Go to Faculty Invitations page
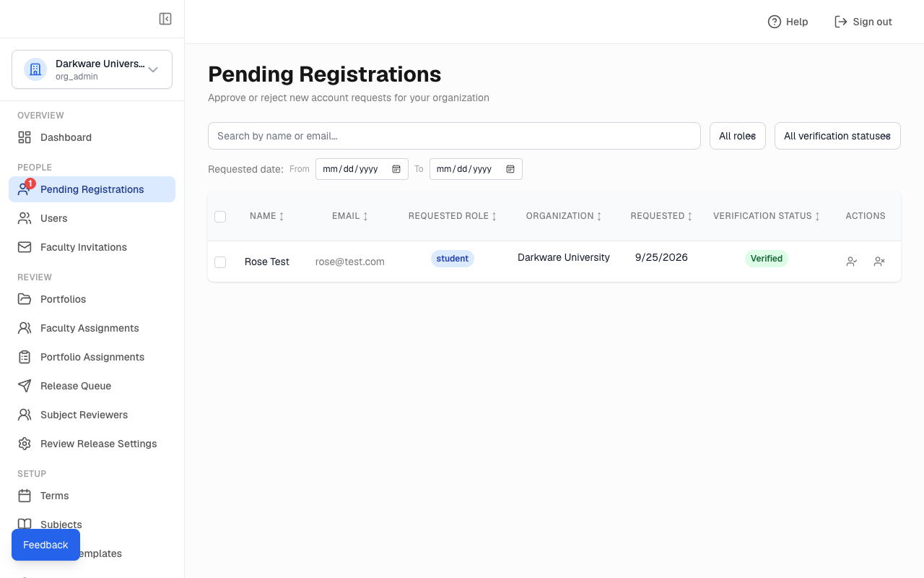Image resolution: width=924 pixels, height=578 pixels. click(x=92, y=247)
